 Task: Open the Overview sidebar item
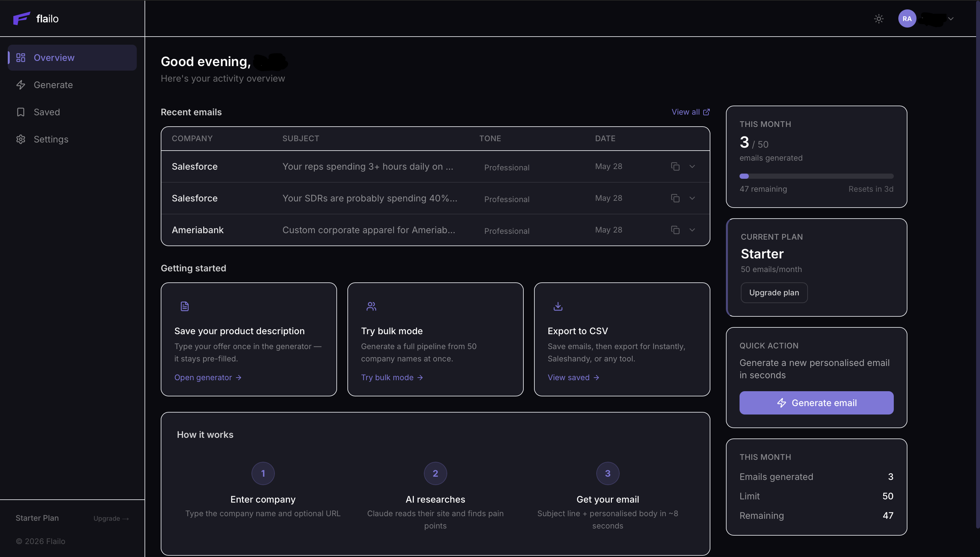(x=72, y=58)
